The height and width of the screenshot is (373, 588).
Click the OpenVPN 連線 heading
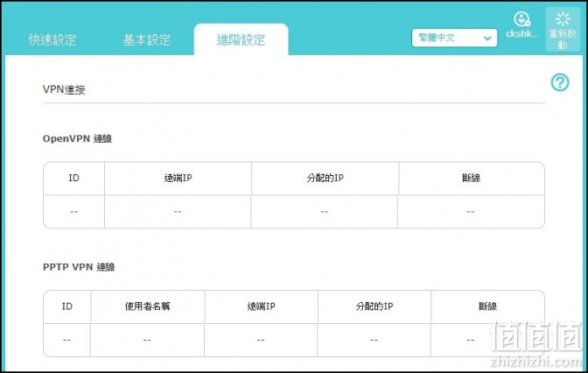pos(77,139)
